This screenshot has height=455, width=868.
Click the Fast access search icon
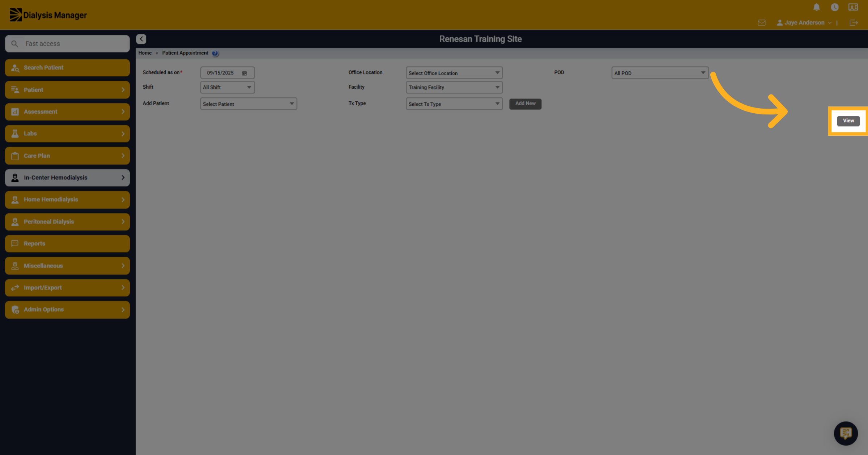tap(14, 44)
